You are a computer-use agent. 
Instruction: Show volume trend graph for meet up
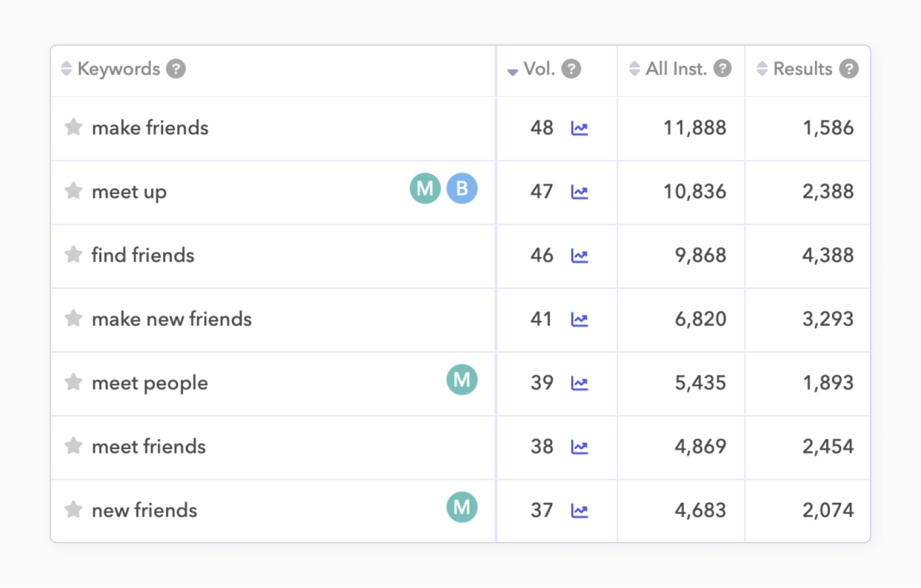(x=579, y=192)
